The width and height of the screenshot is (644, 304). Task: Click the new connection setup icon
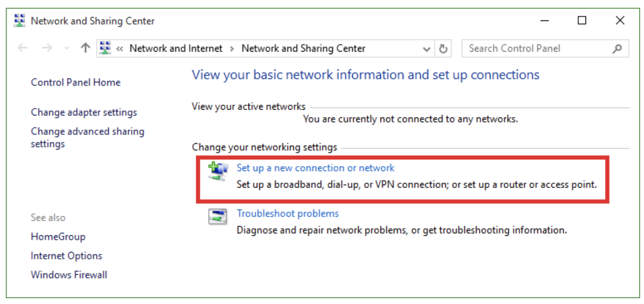218,171
